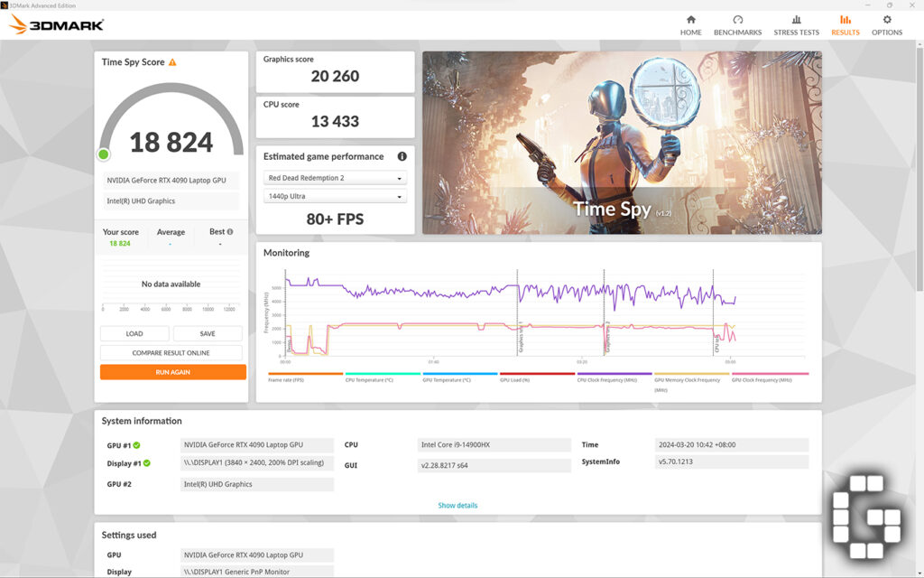Click Intel(R) UHD Graphics under the score gauge
Screen dimensions: 924x578
(171, 201)
